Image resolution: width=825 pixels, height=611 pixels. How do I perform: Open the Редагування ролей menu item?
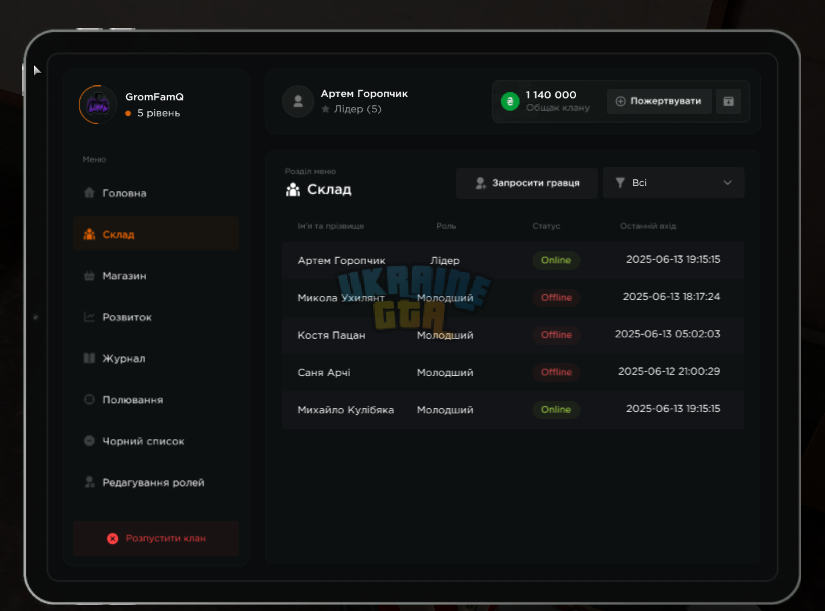156,483
